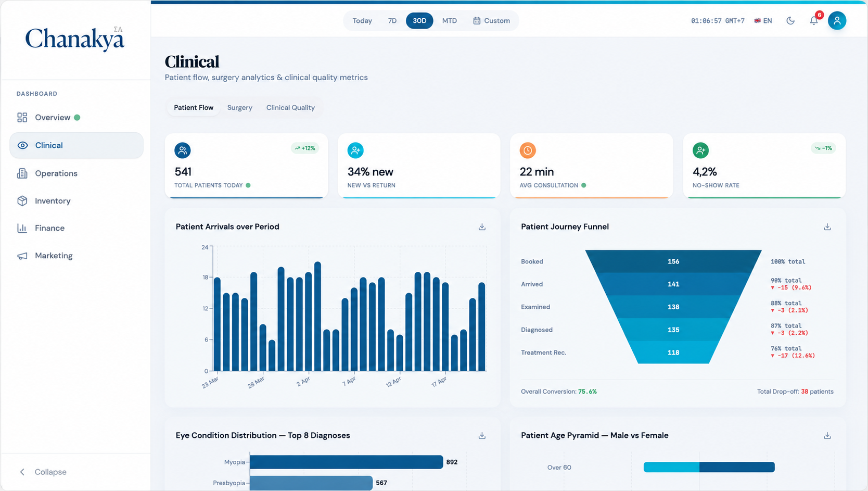Image resolution: width=868 pixels, height=491 pixels.
Task: Click the 'Total Drop-off: 38 patients' text
Action: 795,392
